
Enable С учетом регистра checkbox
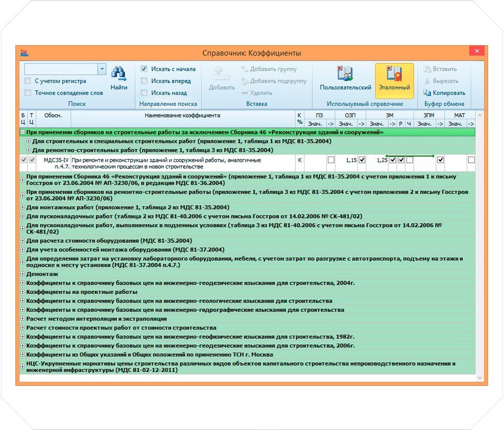coord(28,81)
